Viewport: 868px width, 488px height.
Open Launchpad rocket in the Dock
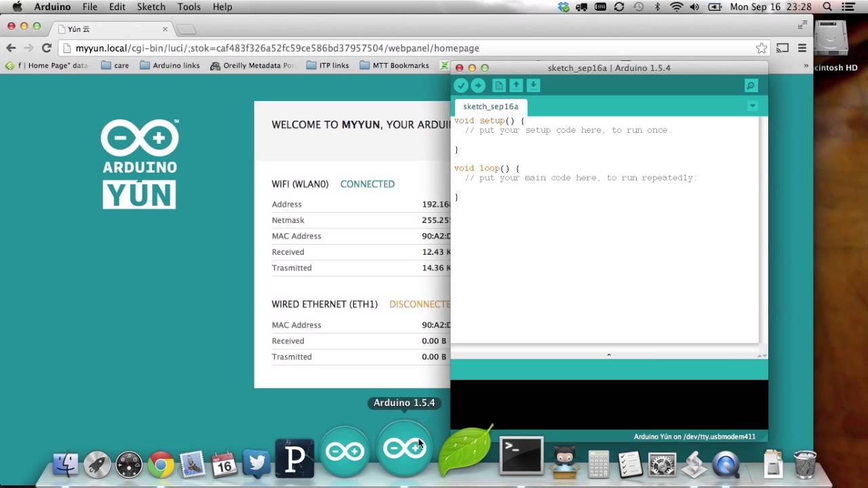pyautogui.click(x=97, y=464)
